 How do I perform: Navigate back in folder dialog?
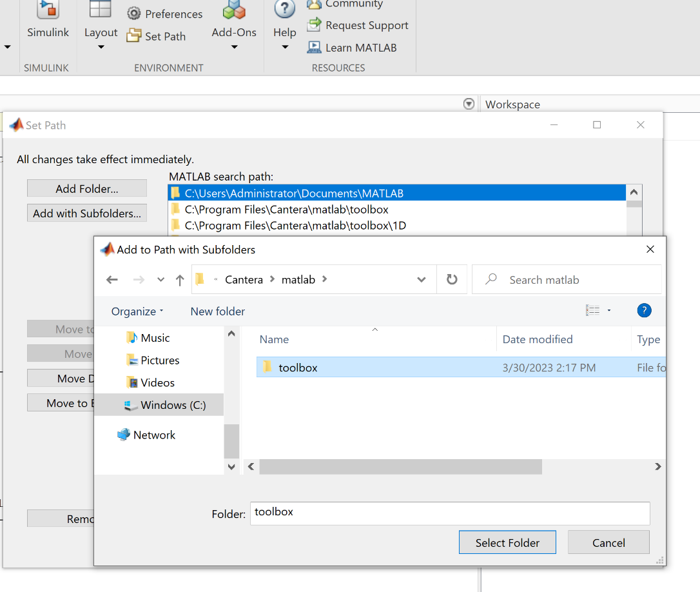point(112,280)
